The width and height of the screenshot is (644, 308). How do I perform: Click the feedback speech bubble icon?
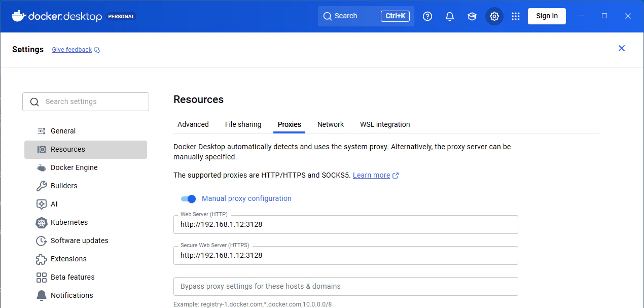point(97,50)
